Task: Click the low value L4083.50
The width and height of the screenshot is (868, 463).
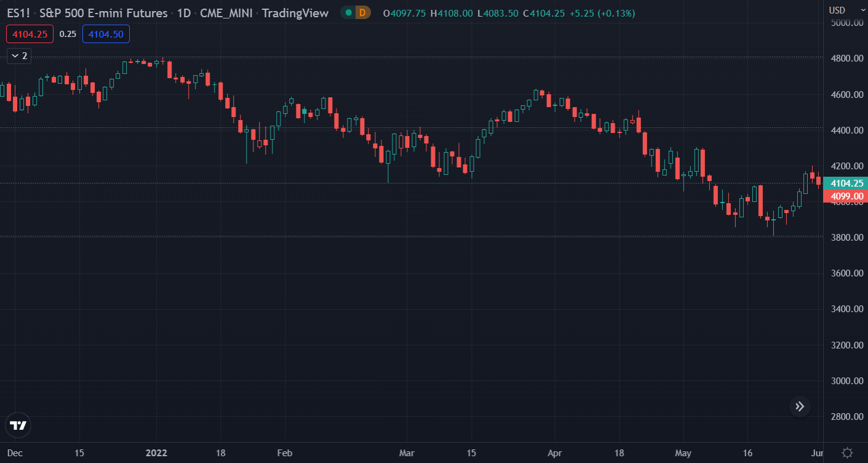Action: tap(498, 13)
